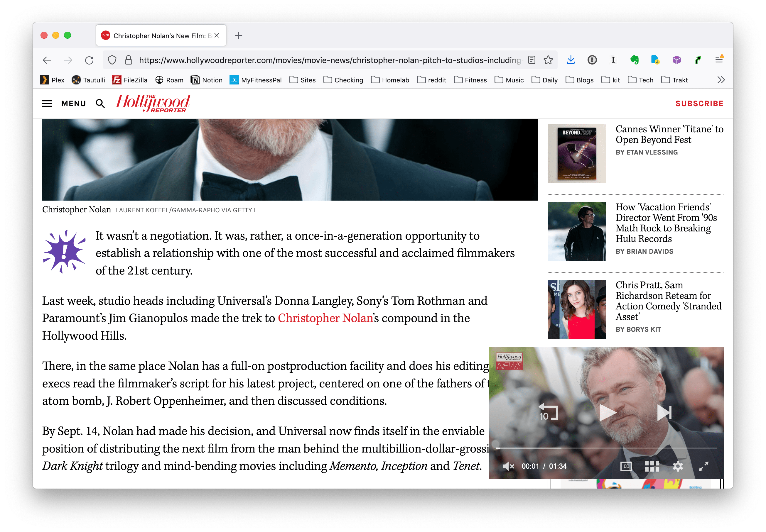This screenshot has width=766, height=532.
Task: Click the URL address field
Action: pos(330,60)
